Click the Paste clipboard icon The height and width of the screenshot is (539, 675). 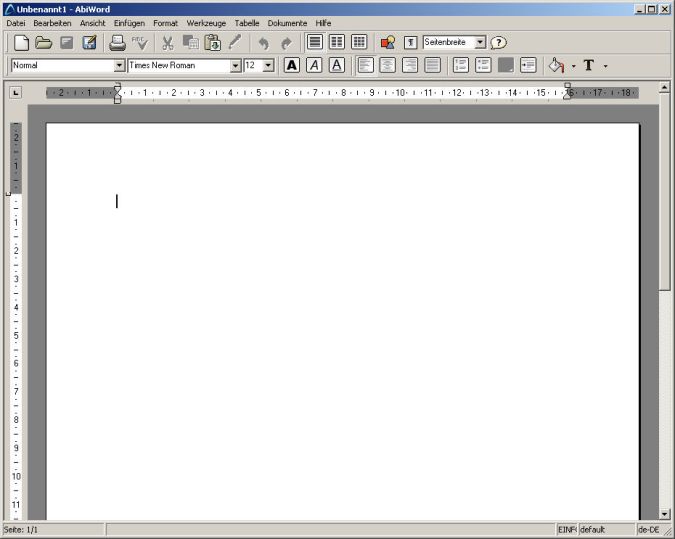(212, 43)
